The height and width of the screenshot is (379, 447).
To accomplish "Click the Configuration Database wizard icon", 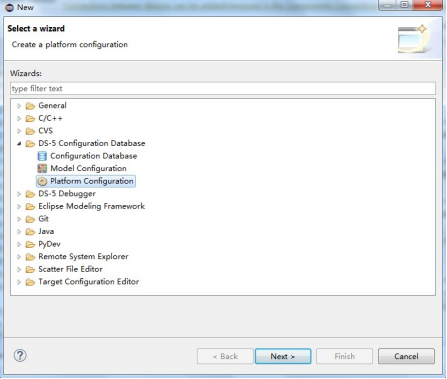I will 42,156.
